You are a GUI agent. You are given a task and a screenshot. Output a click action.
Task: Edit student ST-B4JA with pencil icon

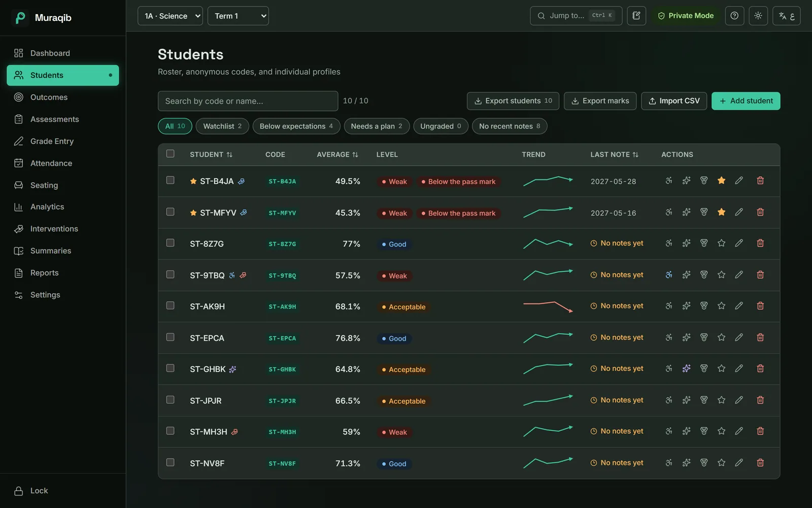click(739, 181)
